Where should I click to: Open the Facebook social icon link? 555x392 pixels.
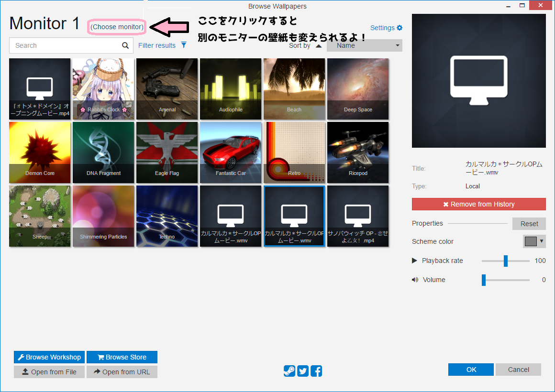coord(316,371)
